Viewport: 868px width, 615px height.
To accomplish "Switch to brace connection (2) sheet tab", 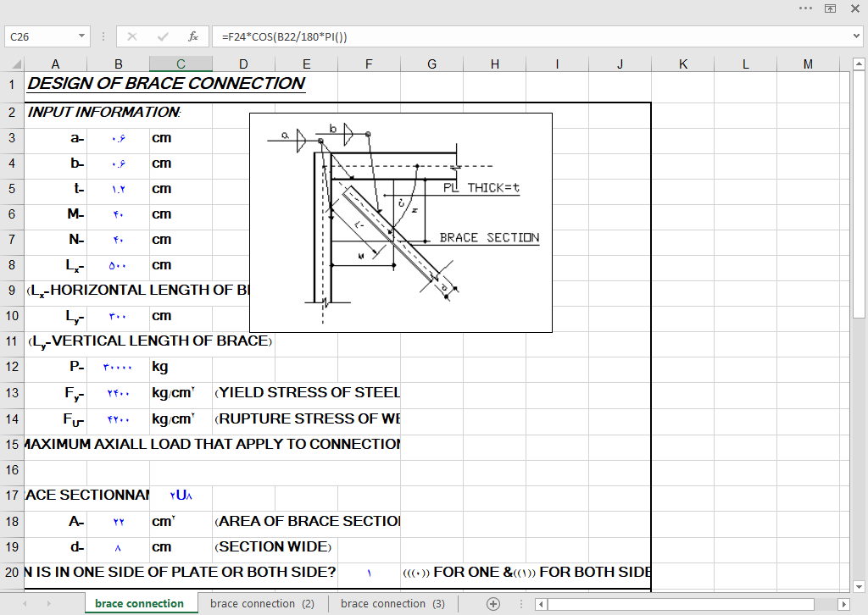I will (262, 604).
